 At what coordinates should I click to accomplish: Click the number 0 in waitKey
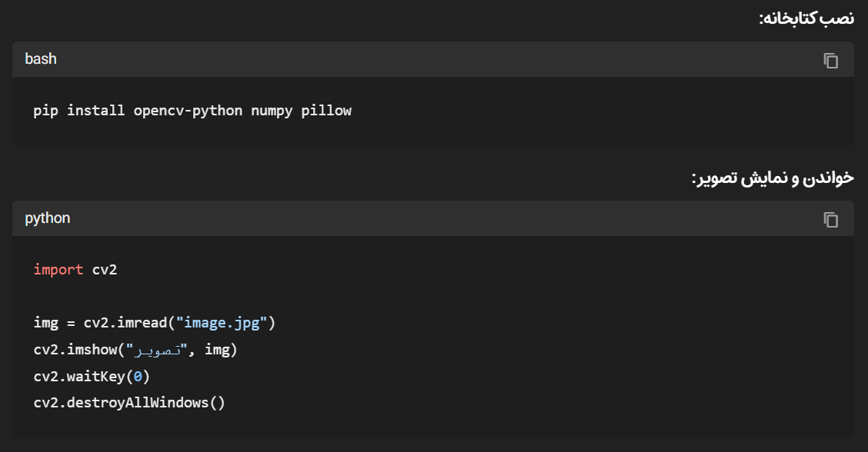pyautogui.click(x=138, y=376)
